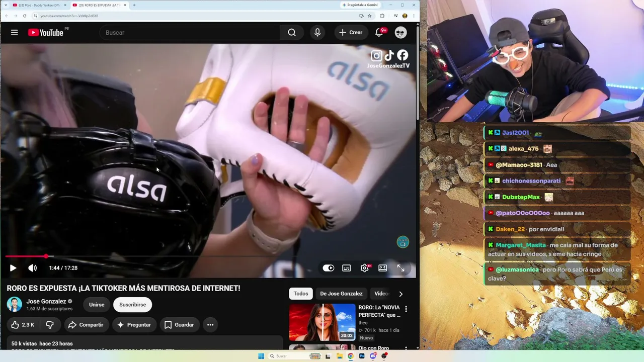644x362 pixels.
Task: Toggle subtitles on the player
Action: (x=347, y=268)
